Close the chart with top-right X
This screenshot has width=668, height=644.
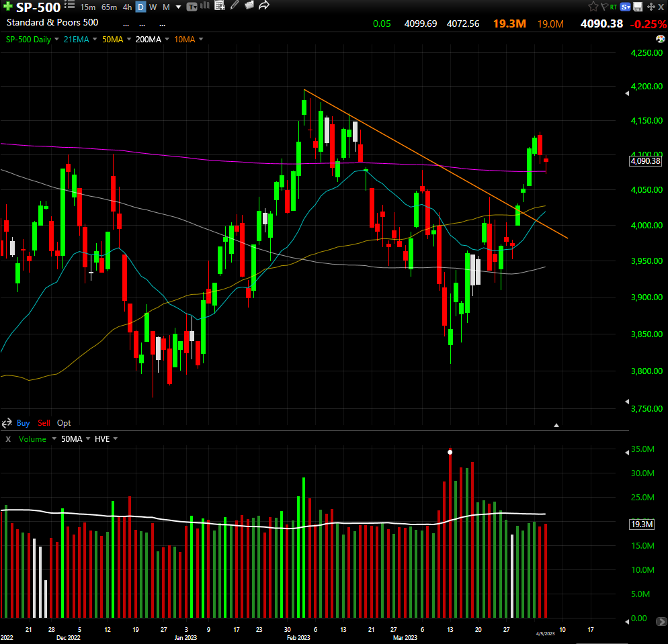[661, 7]
